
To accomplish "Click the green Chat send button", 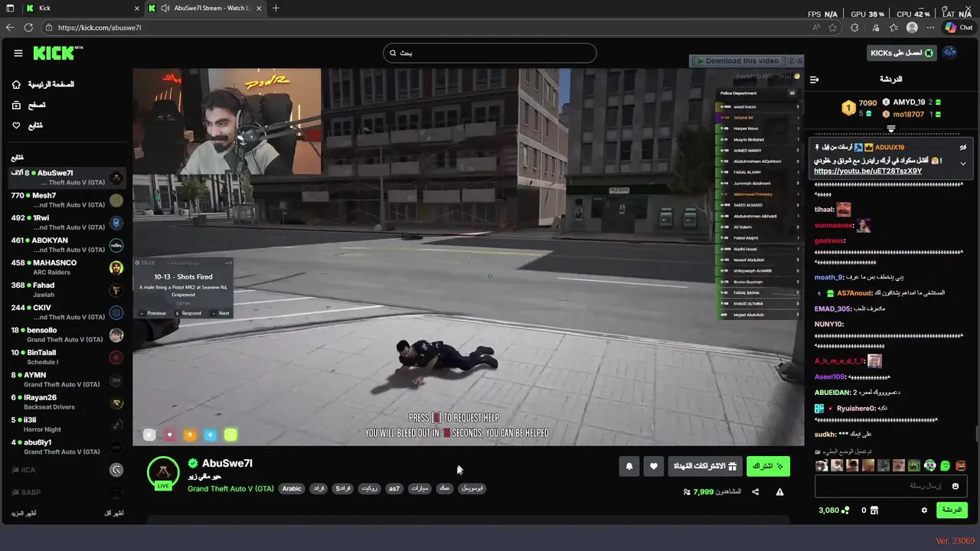I will [x=952, y=510].
